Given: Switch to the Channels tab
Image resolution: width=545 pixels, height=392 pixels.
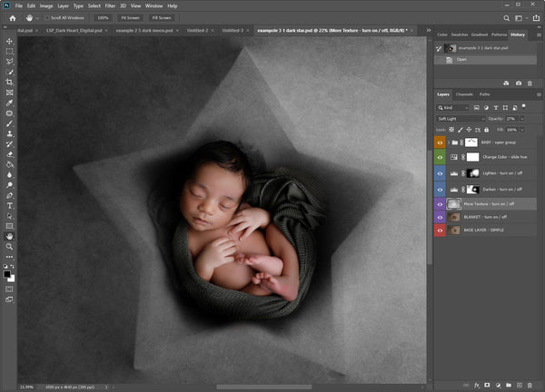Looking at the screenshot, I should pos(464,93).
